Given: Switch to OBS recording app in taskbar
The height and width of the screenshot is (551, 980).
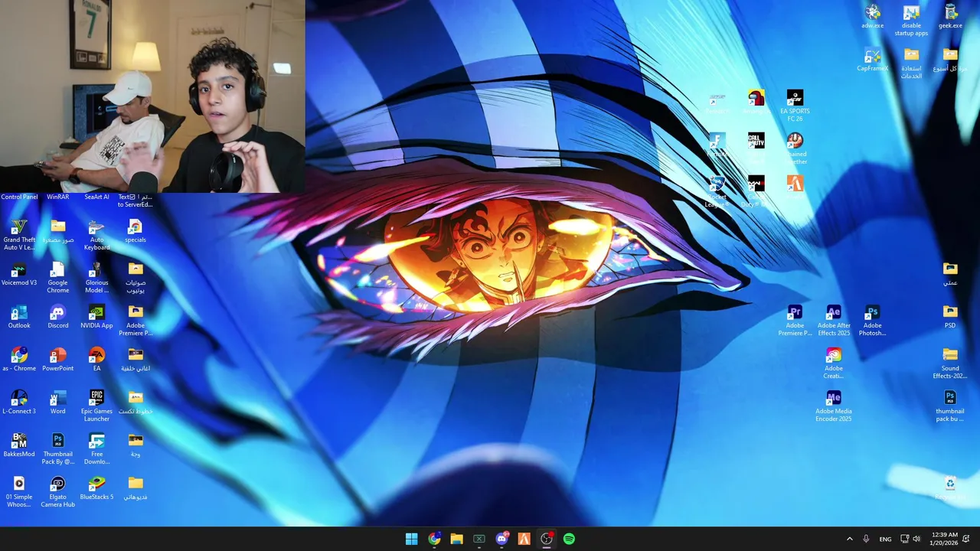Looking at the screenshot, I should coord(547,539).
